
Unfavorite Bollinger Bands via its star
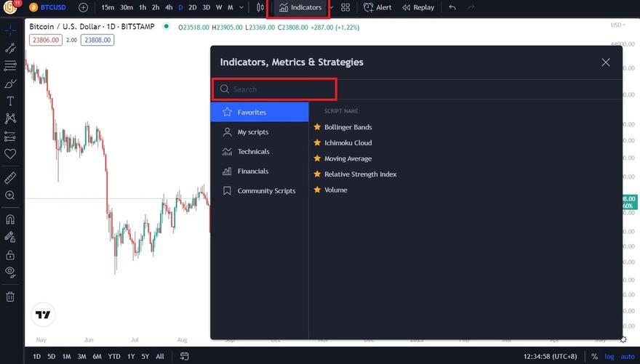pyautogui.click(x=317, y=126)
